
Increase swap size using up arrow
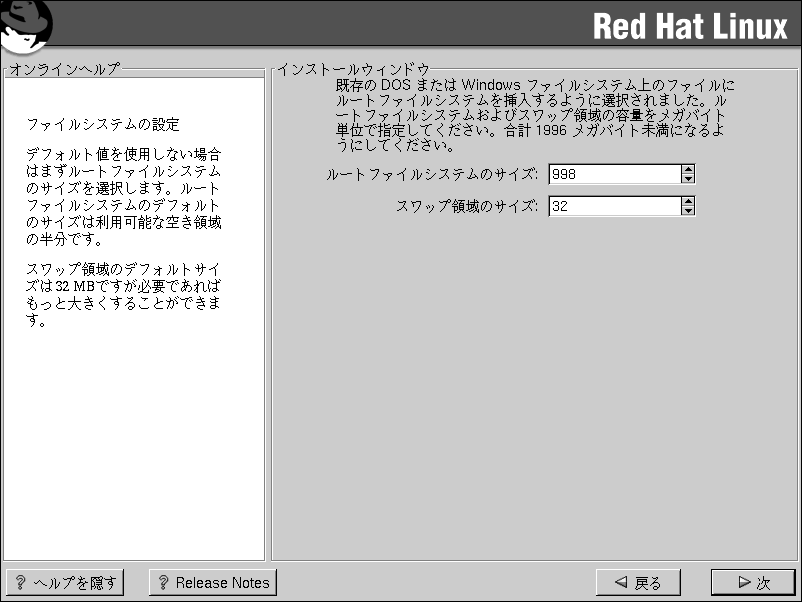click(688, 201)
